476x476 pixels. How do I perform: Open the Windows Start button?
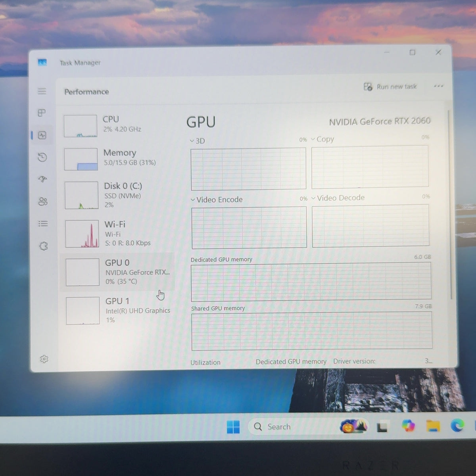tap(233, 427)
